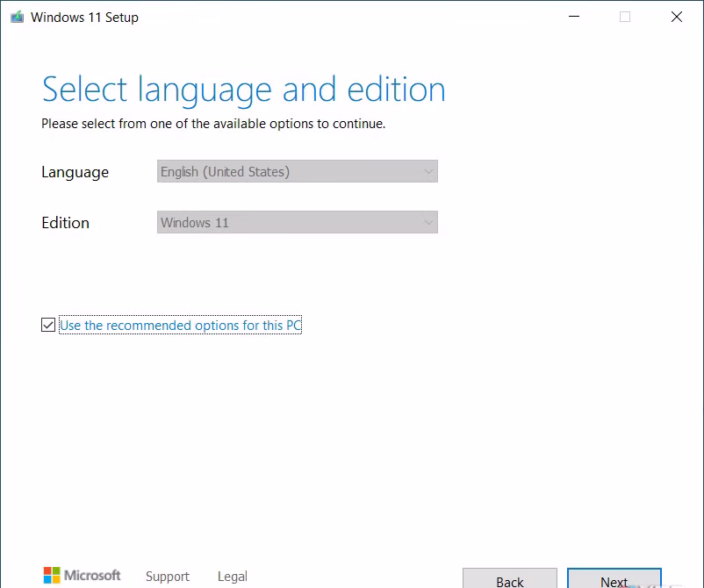Viewport: 704px width, 588px height.
Task: Click the 'Language' field label
Action: coord(75,172)
